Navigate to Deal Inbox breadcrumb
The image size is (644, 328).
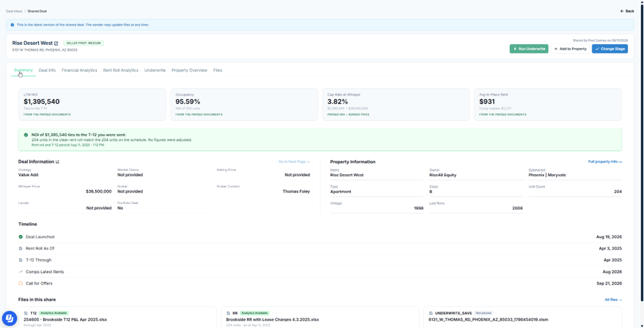tap(14, 11)
